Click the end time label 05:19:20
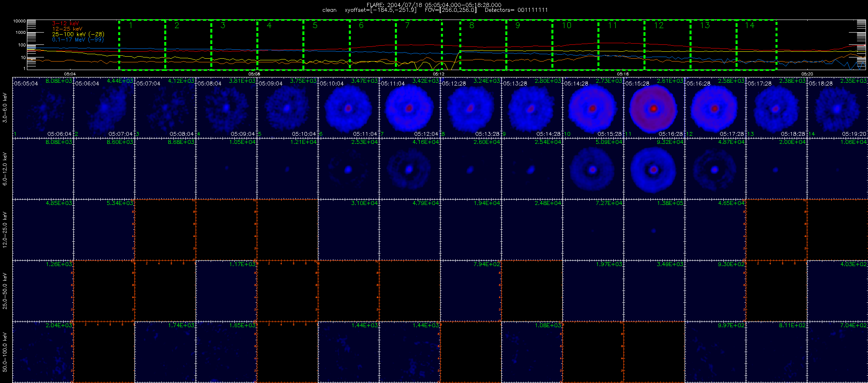Image resolution: width=868 pixels, height=383 pixels. (x=854, y=134)
